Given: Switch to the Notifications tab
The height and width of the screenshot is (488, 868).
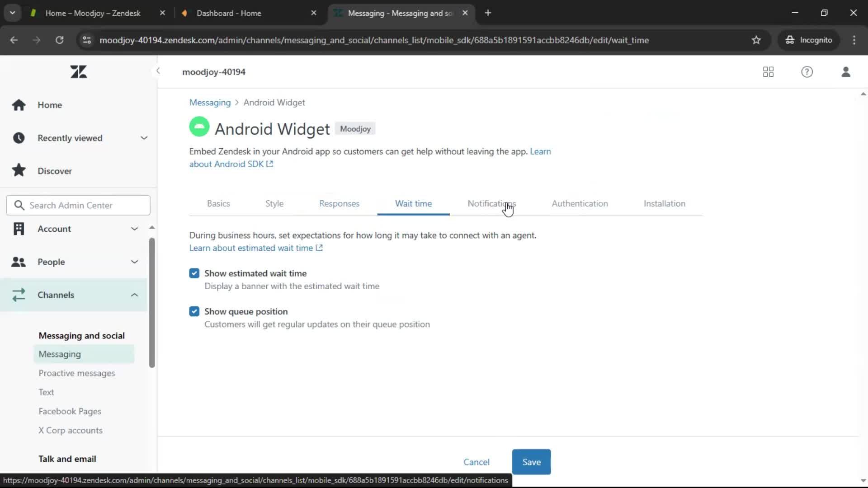Looking at the screenshot, I should pos(491,203).
